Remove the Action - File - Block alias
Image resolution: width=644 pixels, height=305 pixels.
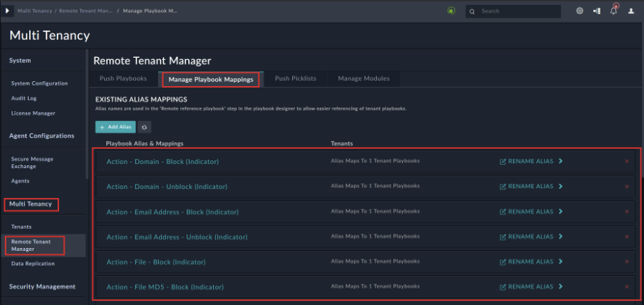point(627,262)
